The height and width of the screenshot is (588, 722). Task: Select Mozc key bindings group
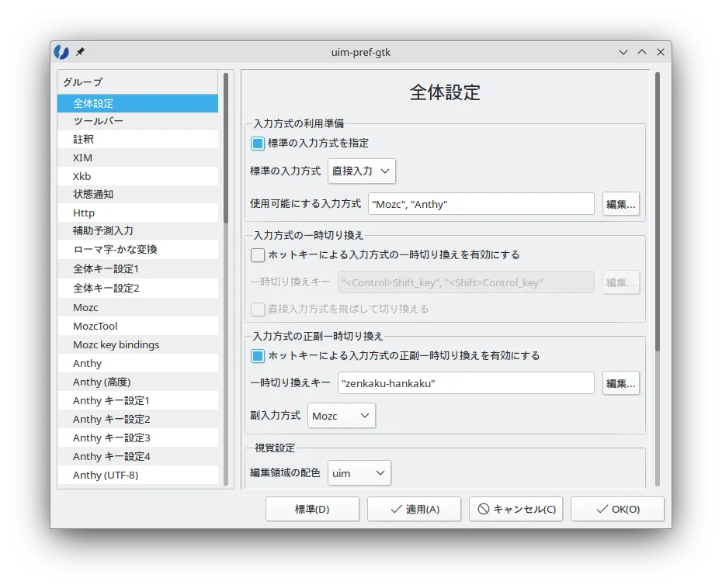click(x=137, y=344)
